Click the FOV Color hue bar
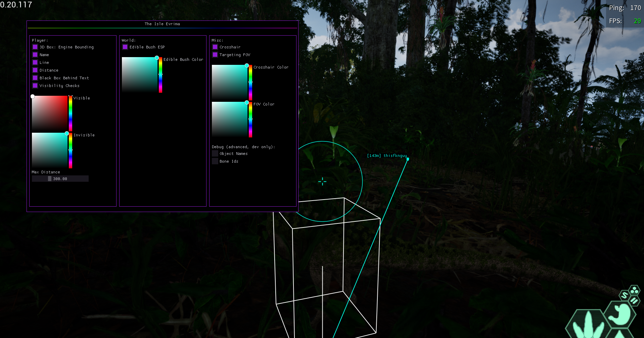Screen dimensions: 644x338 [250, 119]
